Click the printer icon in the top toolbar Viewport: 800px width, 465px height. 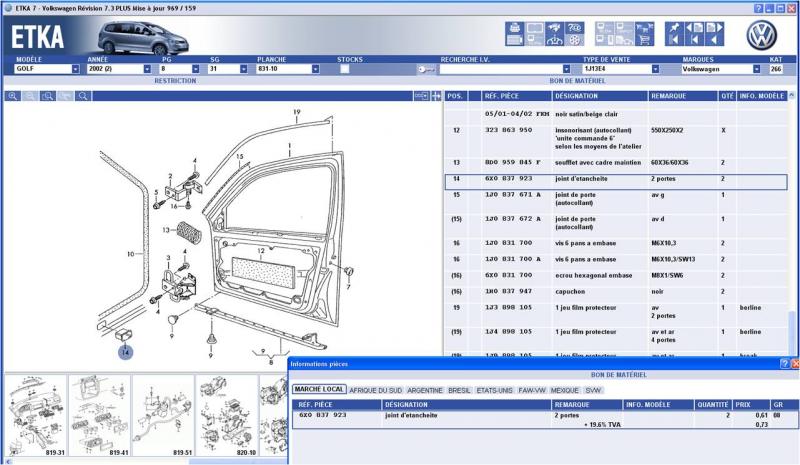pos(514,28)
